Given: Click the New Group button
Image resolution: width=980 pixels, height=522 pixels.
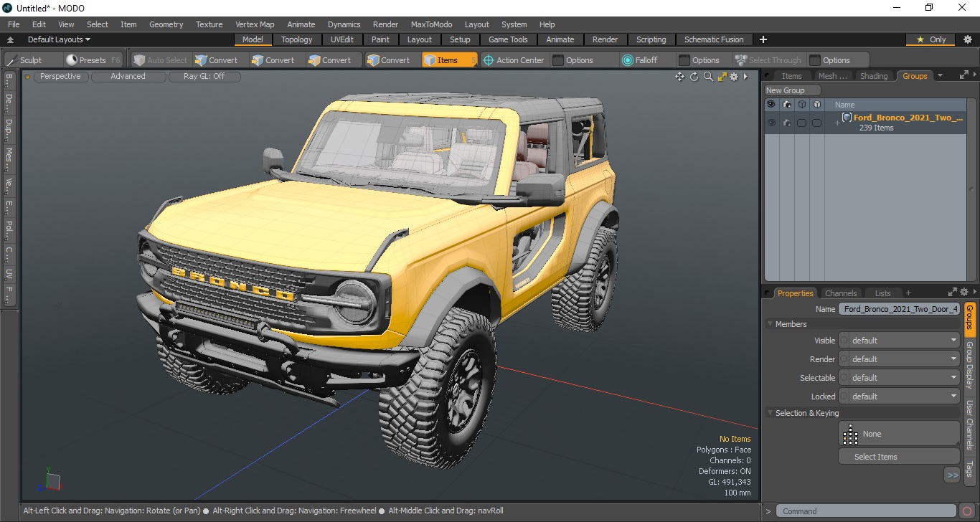Looking at the screenshot, I should point(793,90).
